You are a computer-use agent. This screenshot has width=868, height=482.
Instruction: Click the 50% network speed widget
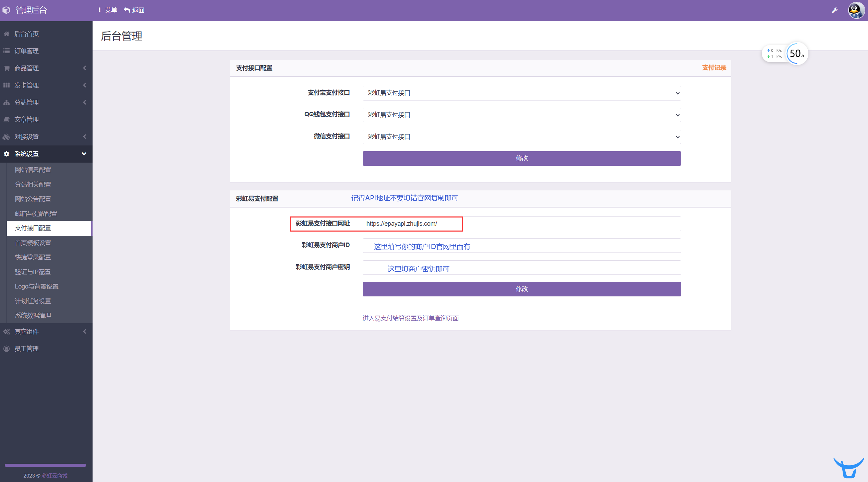click(785, 54)
